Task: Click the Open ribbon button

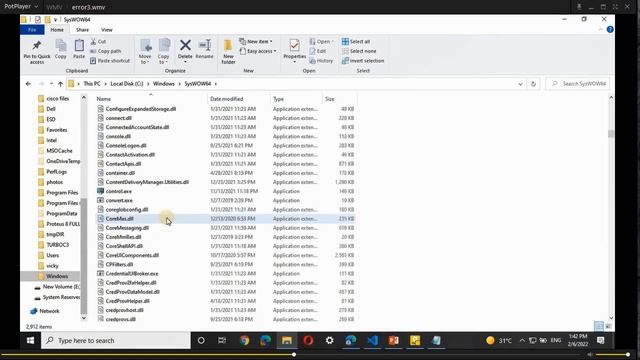Action: coord(322,42)
